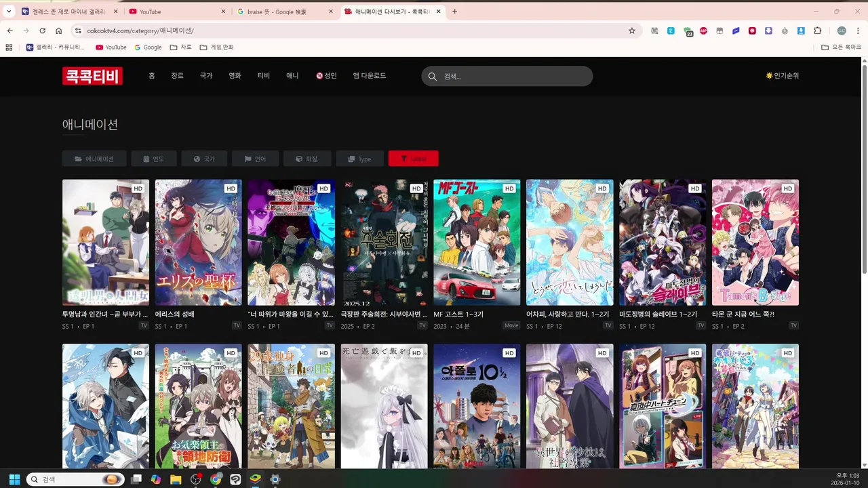Open the 자료 bookmark folder
This screenshot has width=868, height=488.
coord(181,47)
